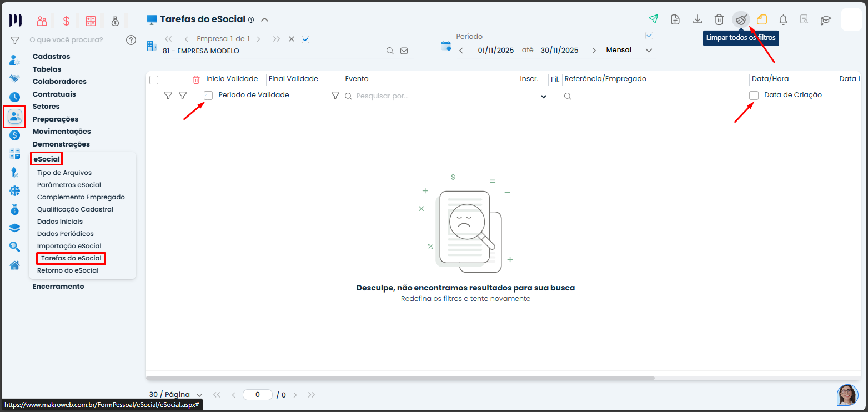Toggle the checkbox above the Mensal dropdown
This screenshot has width=868, height=412.
tap(649, 36)
